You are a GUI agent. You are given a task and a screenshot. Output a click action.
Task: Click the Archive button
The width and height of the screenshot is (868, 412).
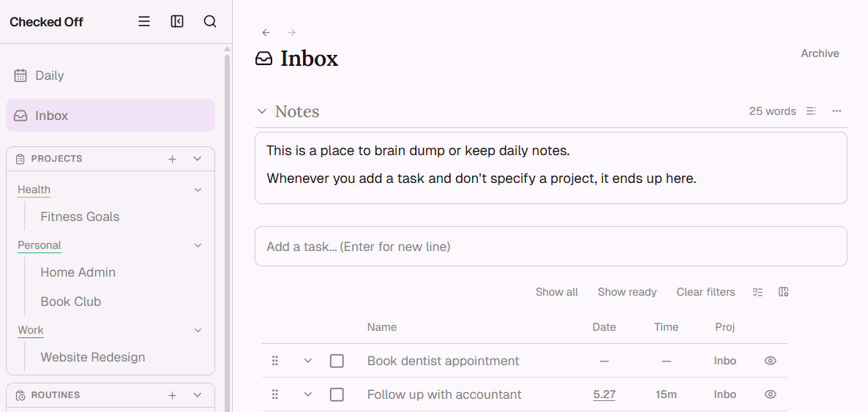(x=820, y=53)
